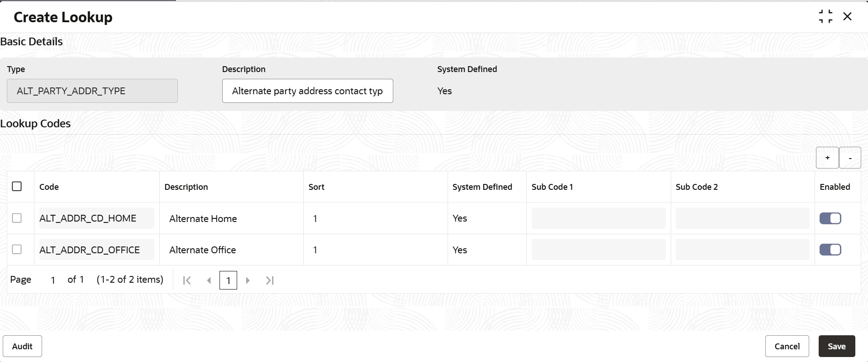Click System Defined Yes in Alternate Office row
The width and height of the screenshot is (868, 362).
[460, 250]
